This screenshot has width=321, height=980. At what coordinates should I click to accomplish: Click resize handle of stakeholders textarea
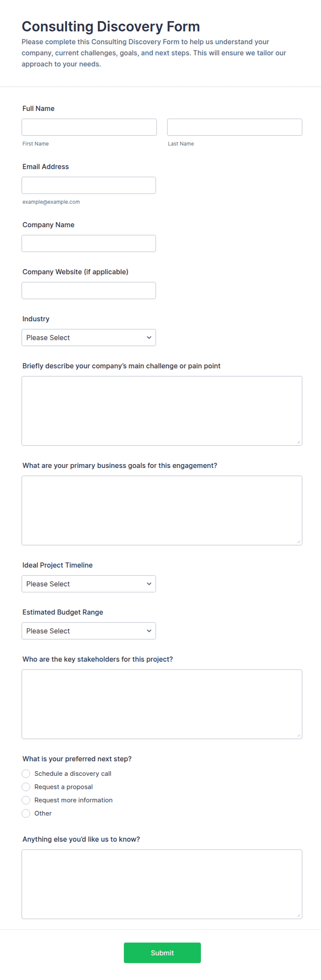tap(299, 736)
